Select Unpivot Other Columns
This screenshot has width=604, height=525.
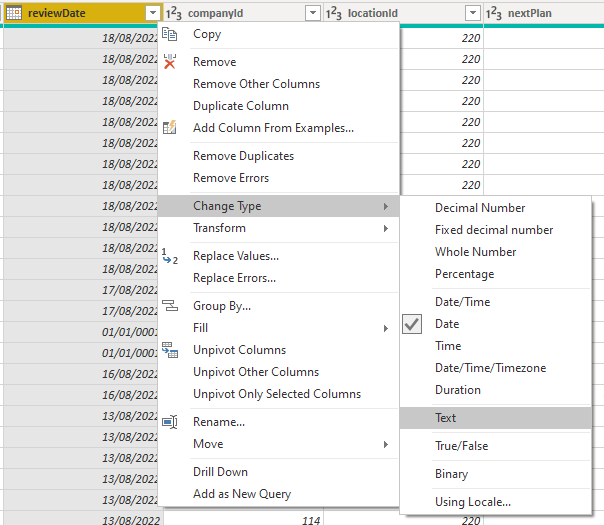pyautogui.click(x=278, y=372)
